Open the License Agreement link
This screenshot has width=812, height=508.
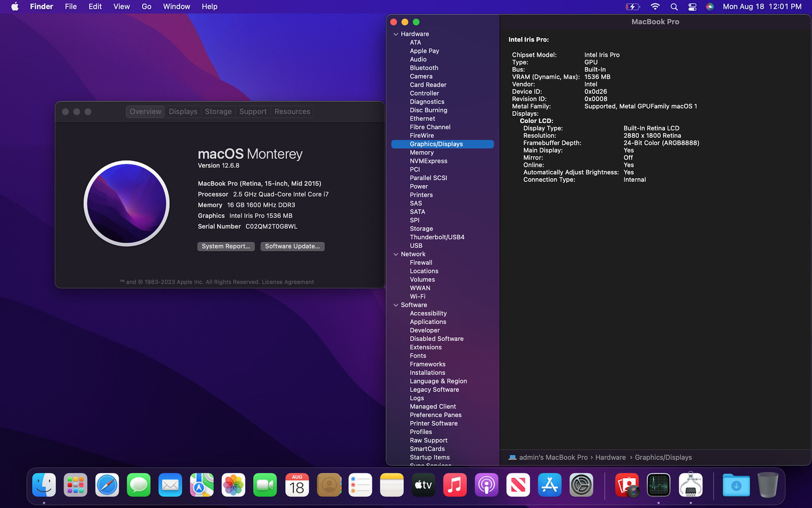click(288, 282)
